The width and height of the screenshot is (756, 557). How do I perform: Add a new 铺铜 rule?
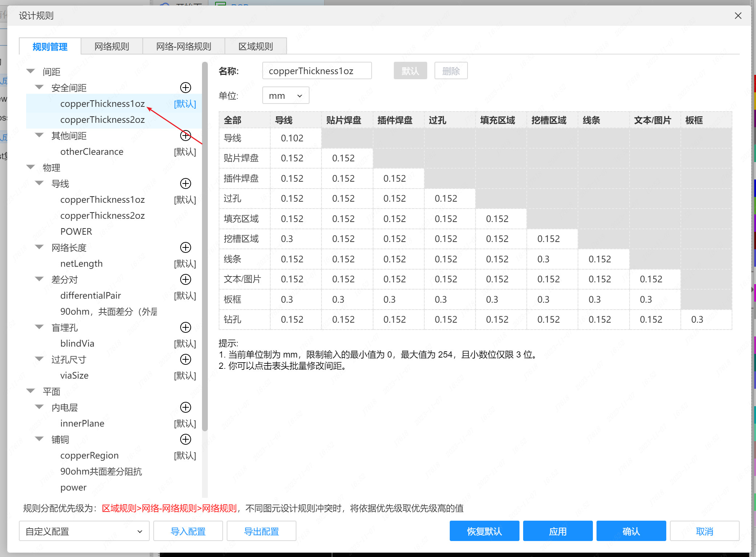(186, 439)
